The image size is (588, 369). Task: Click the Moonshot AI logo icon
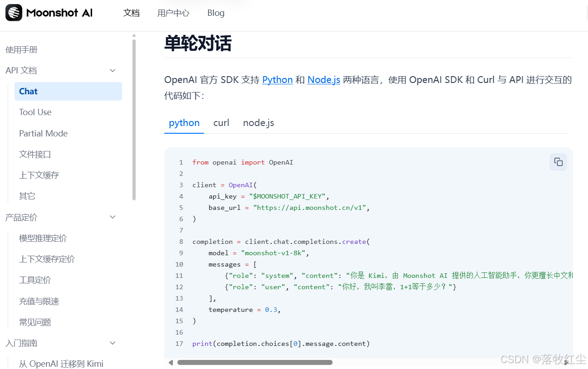click(x=14, y=13)
